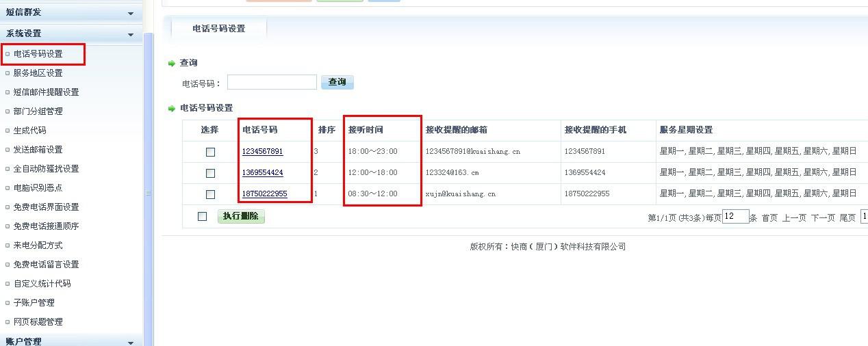
Task: Focus the 电话号码 search input field
Action: point(272,83)
